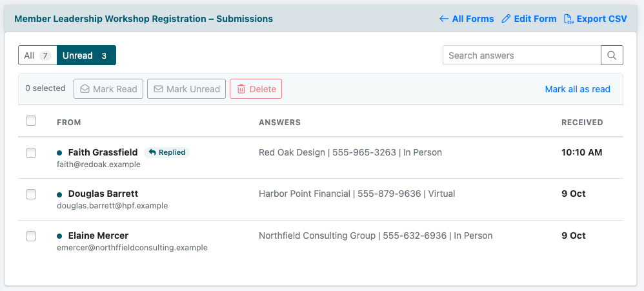The height and width of the screenshot is (291, 644).
Task: Click unread dot beside Douglas Barrett
Action: tap(59, 194)
